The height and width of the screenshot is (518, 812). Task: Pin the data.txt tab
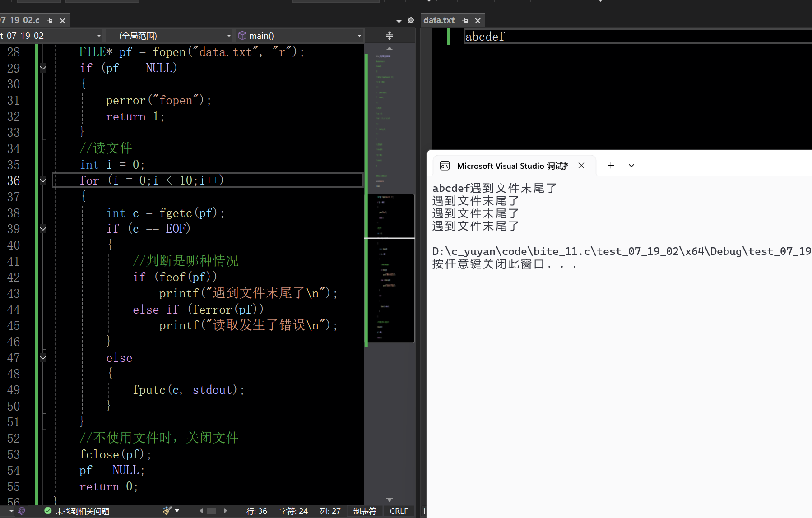[x=465, y=21]
